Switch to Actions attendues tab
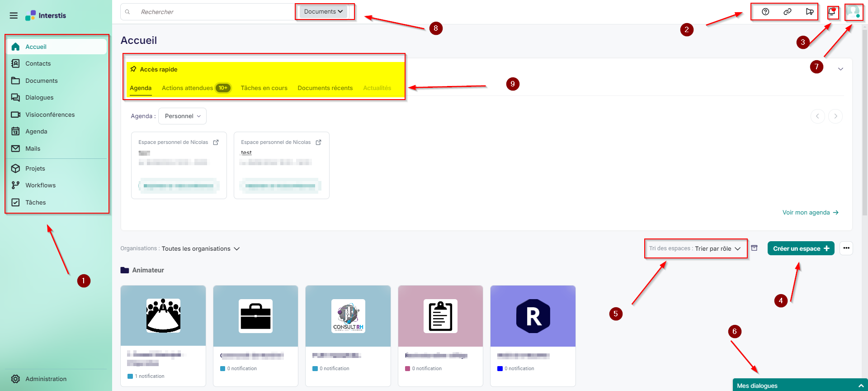This screenshot has height=391, width=868. coord(188,88)
